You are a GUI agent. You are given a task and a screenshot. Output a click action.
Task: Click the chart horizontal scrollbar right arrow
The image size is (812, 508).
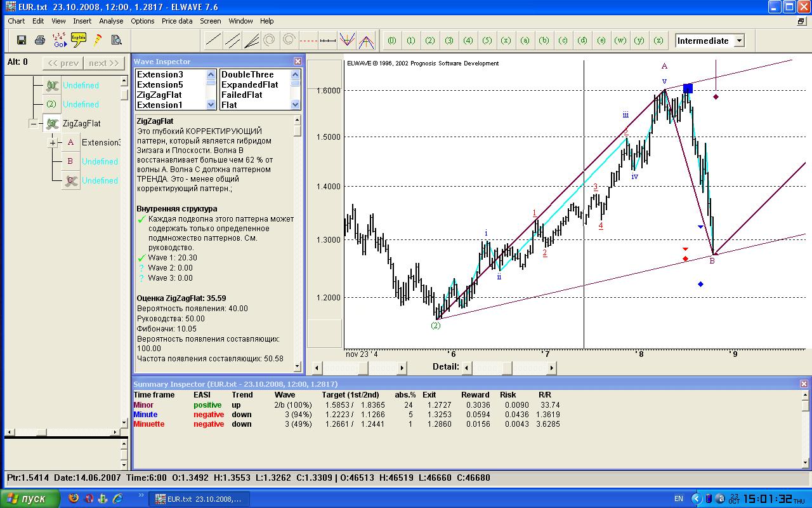(x=402, y=368)
